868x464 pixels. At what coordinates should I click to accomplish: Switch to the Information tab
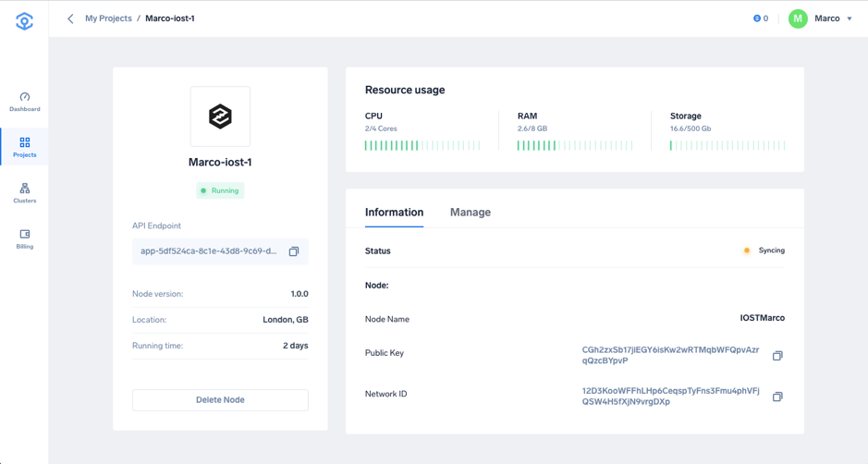(394, 212)
